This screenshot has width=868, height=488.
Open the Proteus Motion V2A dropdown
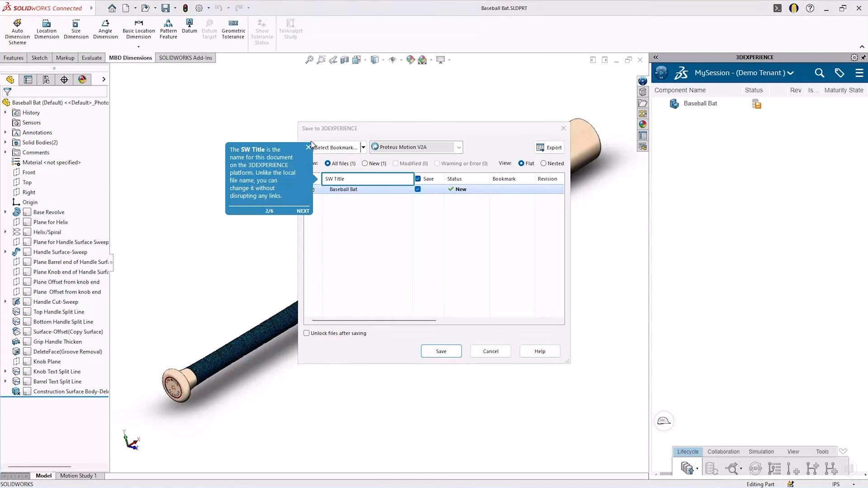click(x=458, y=148)
